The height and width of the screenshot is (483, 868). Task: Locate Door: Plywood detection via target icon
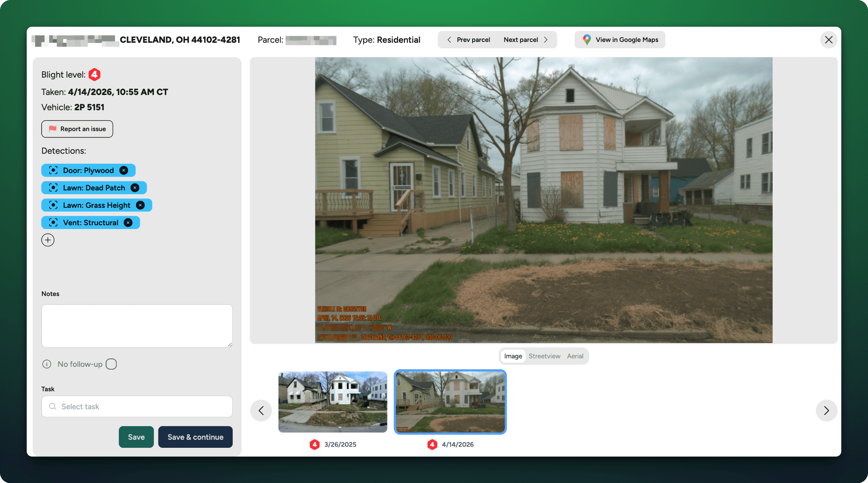(53, 170)
